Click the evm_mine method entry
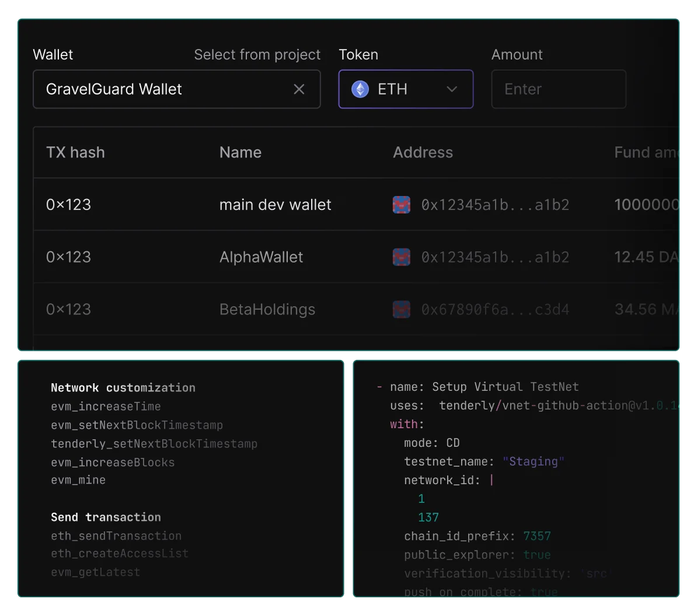The height and width of the screenshot is (616, 697). click(x=78, y=480)
